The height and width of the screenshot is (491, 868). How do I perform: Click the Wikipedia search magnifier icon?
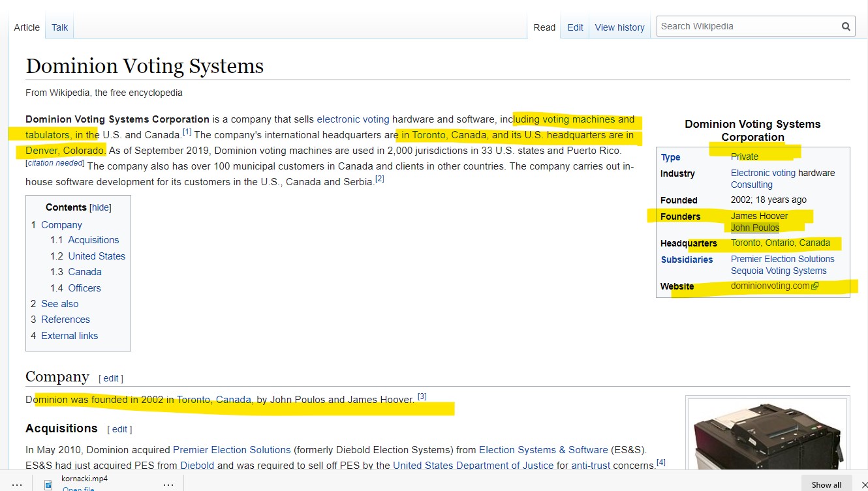click(x=846, y=27)
